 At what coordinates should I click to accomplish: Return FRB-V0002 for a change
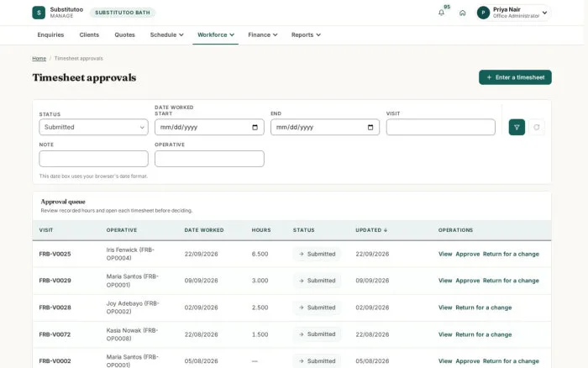coord(511,361)
